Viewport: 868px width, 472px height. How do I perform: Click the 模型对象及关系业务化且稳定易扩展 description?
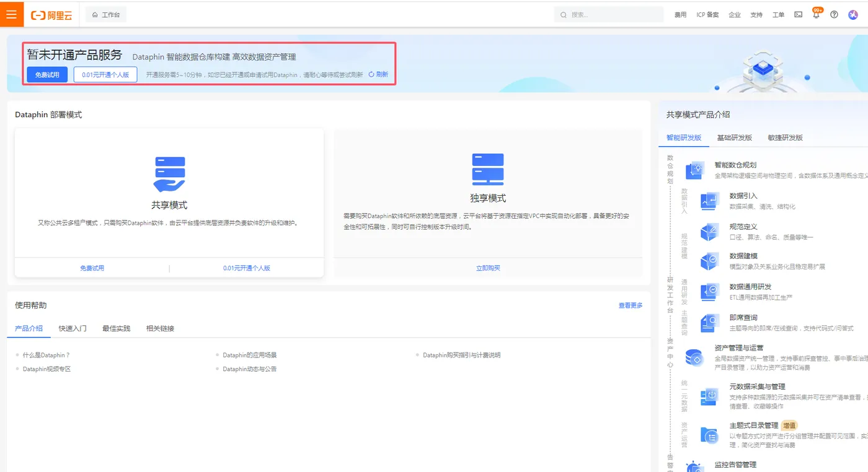click(777, 267)
